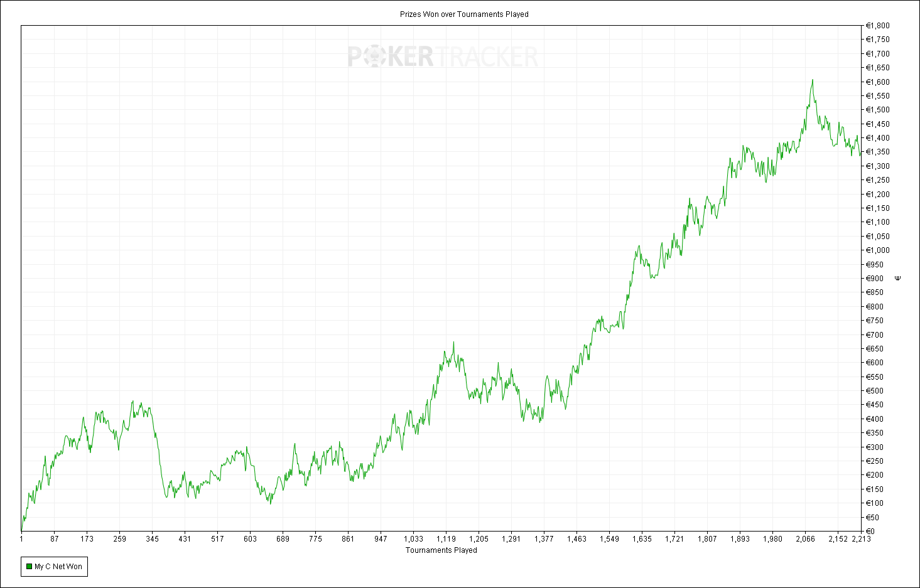Click the 2,213 x-axis tick label
This screenshot has height=588, width=920.
[861, 539]
